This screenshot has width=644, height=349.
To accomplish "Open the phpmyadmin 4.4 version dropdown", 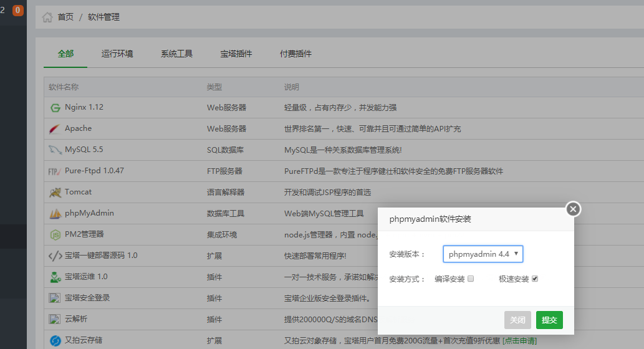I will click(x=483, y=254).
